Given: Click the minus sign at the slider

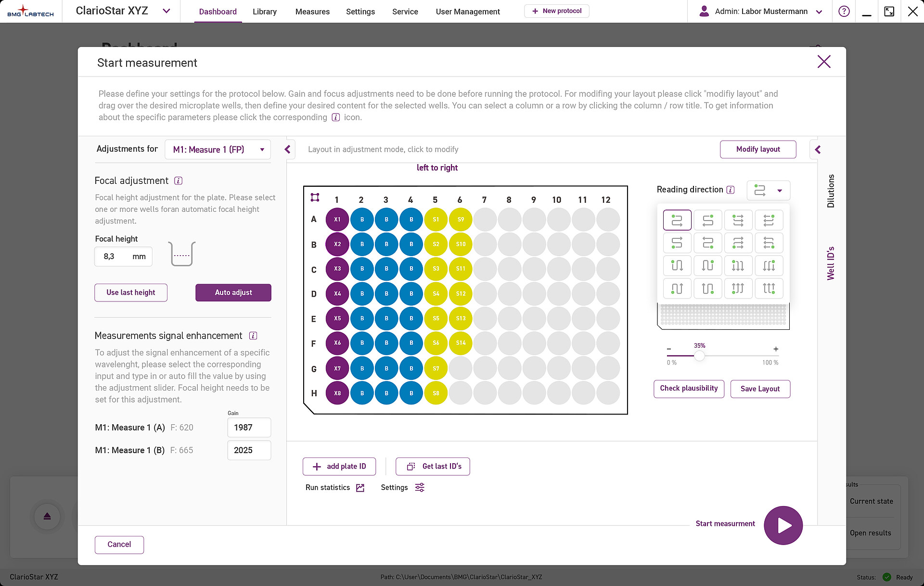Looking at the screenshot, I should point(669,349).
